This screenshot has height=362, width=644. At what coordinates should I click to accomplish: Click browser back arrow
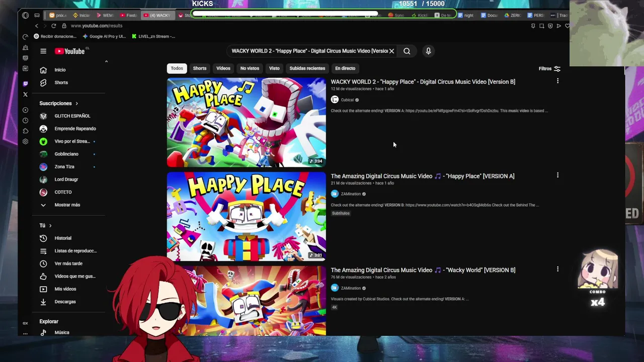(x=36, y=26)
